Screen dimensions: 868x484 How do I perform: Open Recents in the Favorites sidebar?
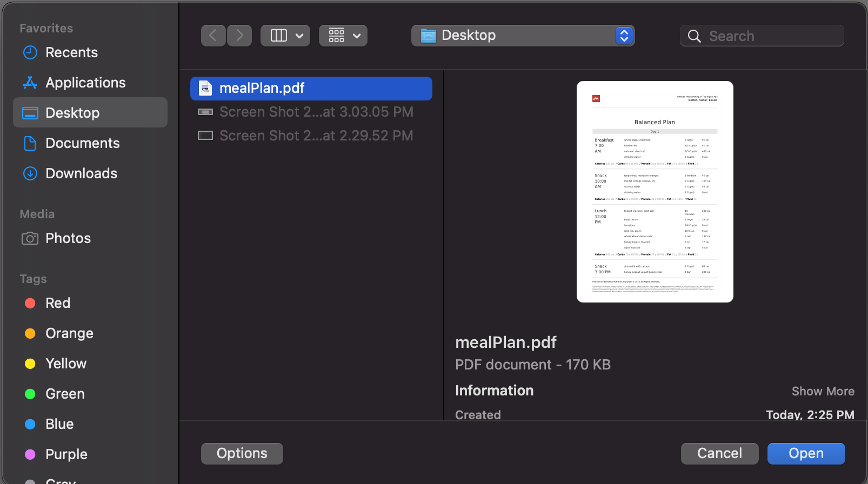tap(90, 52)
